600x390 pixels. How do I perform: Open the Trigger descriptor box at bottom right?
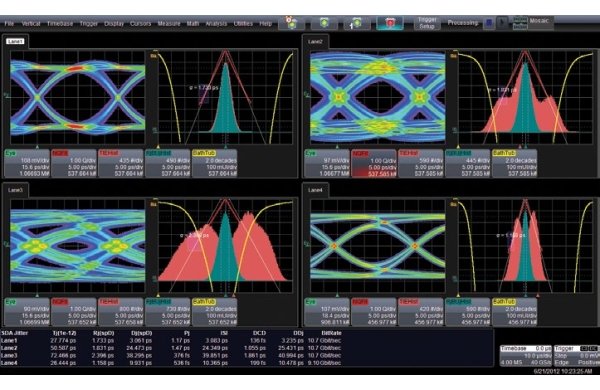coord(577,356)
